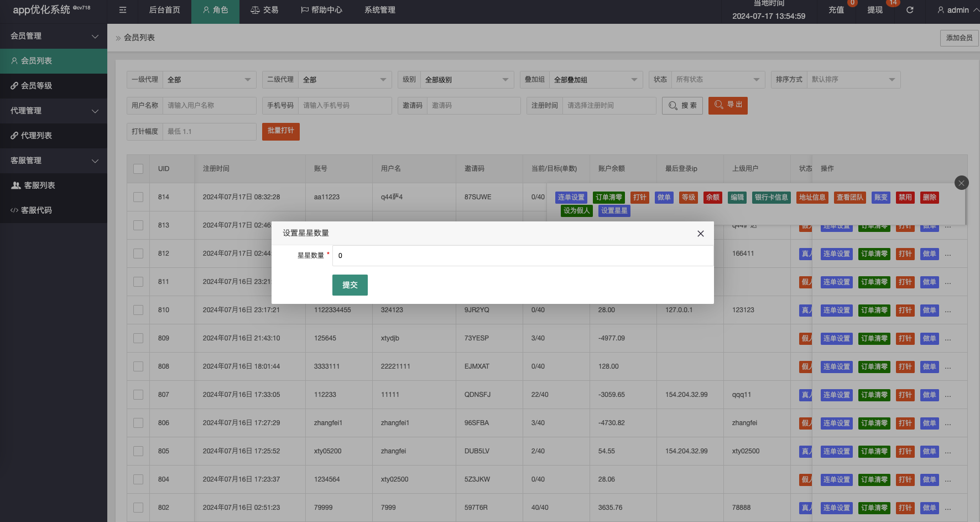Check the row checkbox for UID 809
Image resolution: width=980 pixels, height=522 pixels.
coord(138,338)
